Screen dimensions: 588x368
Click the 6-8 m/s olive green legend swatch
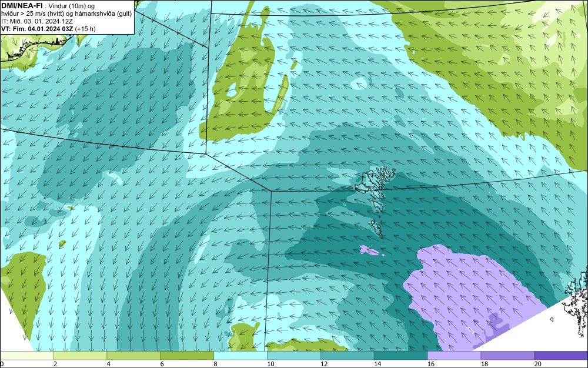[187, 356]
